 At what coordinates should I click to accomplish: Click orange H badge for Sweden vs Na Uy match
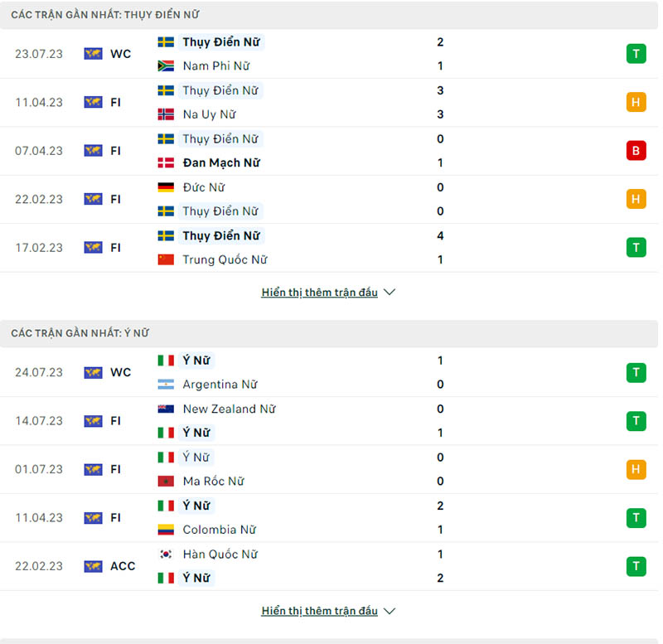636,102
